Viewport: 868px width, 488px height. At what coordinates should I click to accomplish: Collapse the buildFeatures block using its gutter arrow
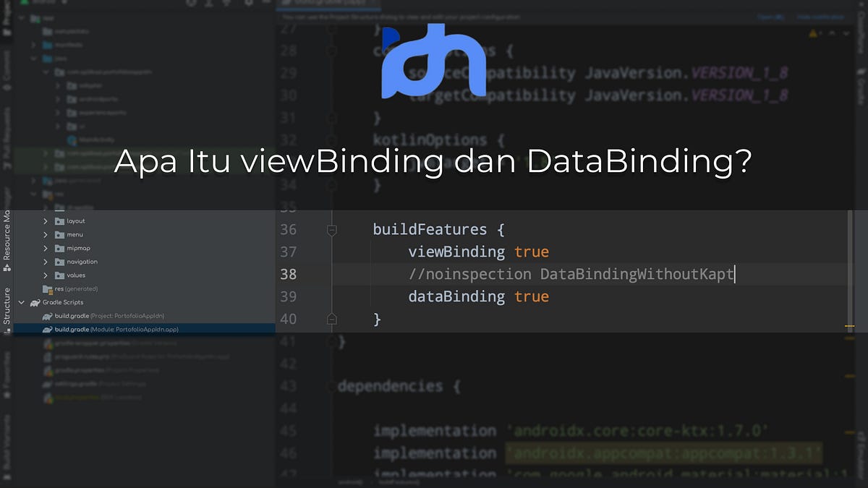(332, 229)
